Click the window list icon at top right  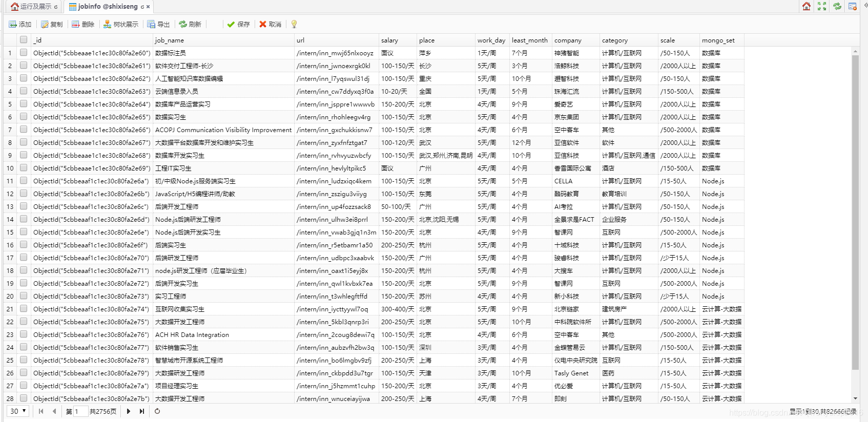(x=853, y=6)
